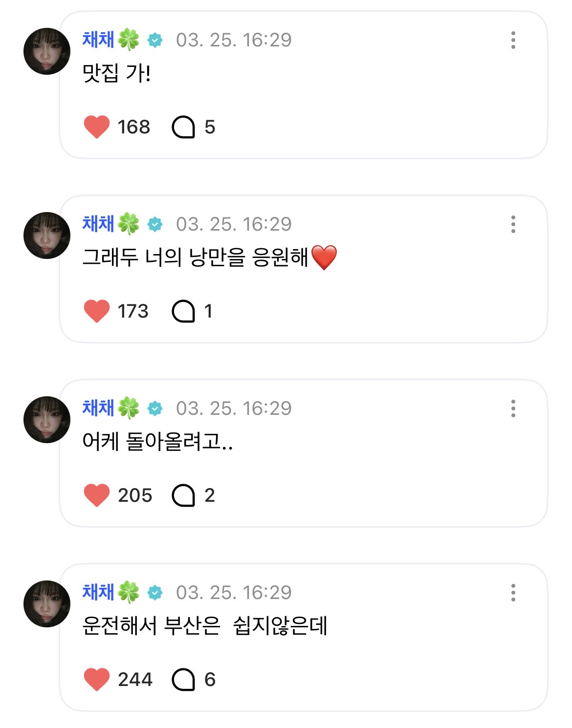This screenshot has height=728, width=572.
Task: Like the '맛집 가!' post heart
Action: pos(96,127)
